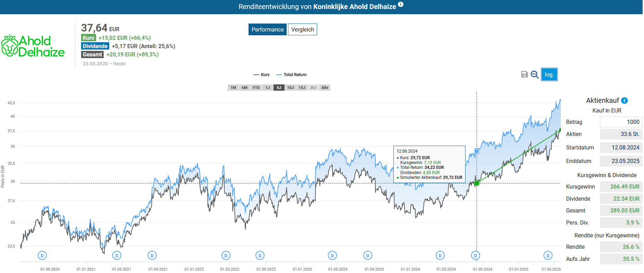Select the 10J time range
Screen dimensions: 644x273
(290, 88)
